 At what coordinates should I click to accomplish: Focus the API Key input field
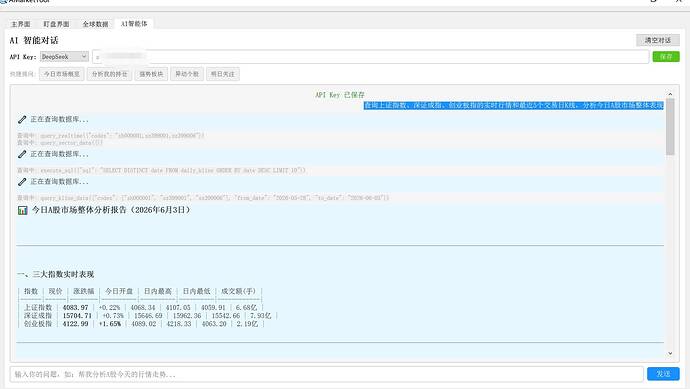click(371, 57)
